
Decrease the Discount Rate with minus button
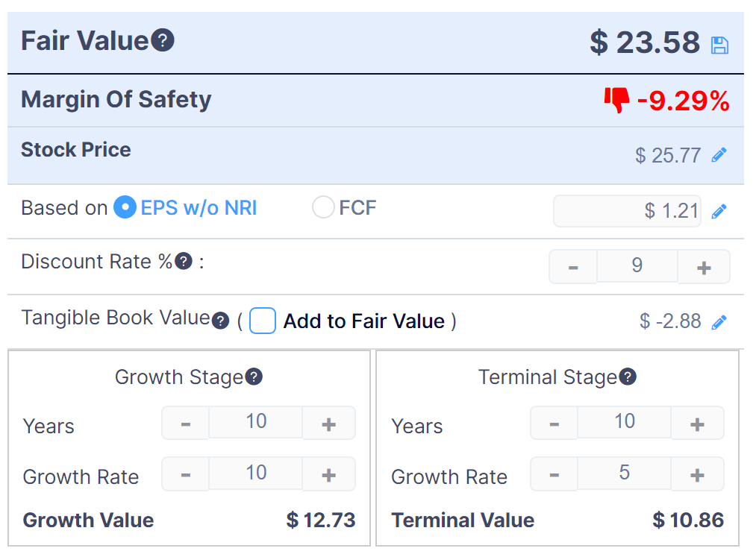pyautogui.click(x=572, y=266)
